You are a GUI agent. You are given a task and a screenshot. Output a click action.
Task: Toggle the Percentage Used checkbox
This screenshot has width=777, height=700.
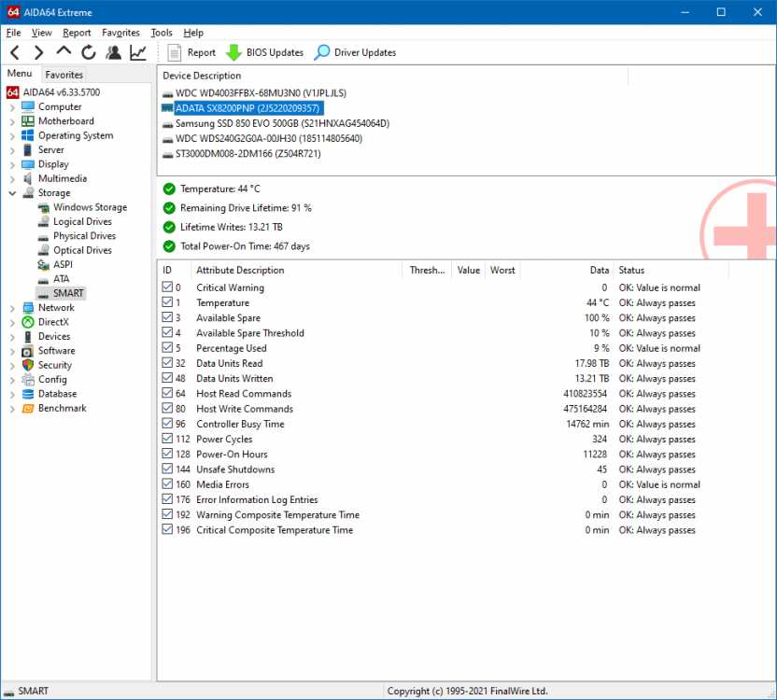167,347
